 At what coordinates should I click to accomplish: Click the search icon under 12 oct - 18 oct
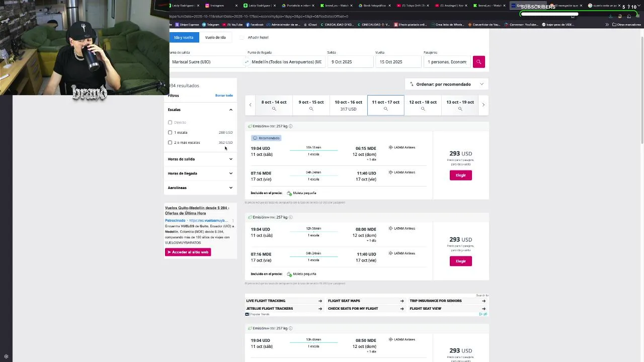click(x=423, y=109)
